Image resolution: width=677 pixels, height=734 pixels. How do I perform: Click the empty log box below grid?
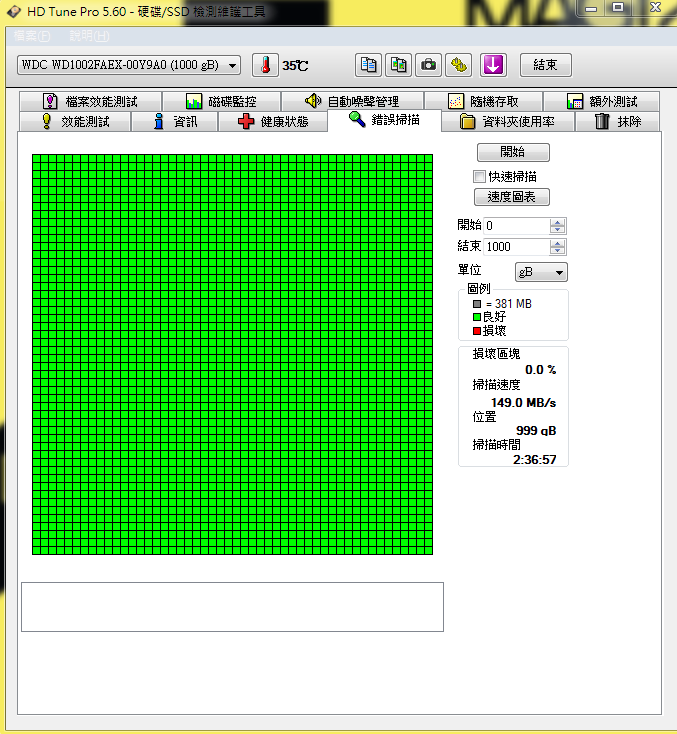pos(232,607)
